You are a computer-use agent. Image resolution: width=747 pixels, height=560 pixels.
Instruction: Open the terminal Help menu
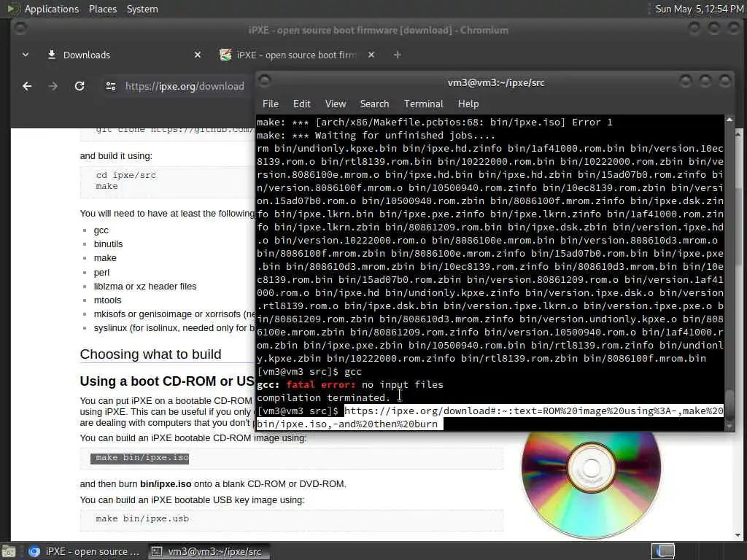click(x=468, y=104)
